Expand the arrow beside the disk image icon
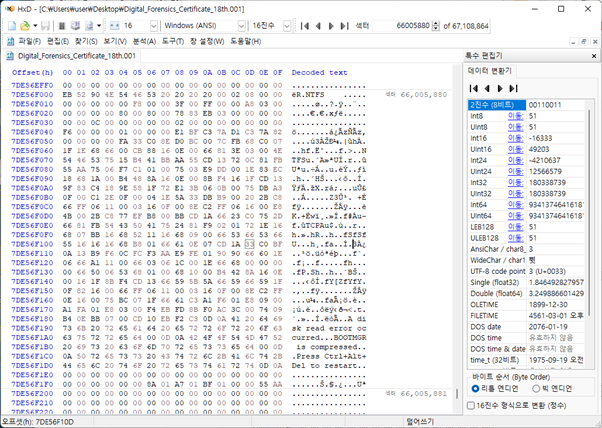 (99, 26)
